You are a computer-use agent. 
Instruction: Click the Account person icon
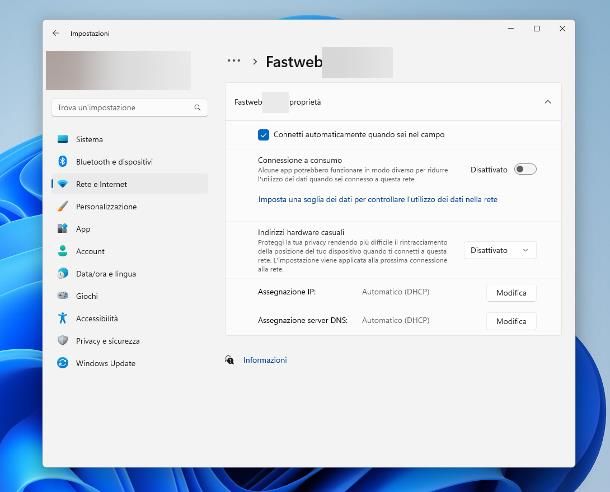[63, 251]
